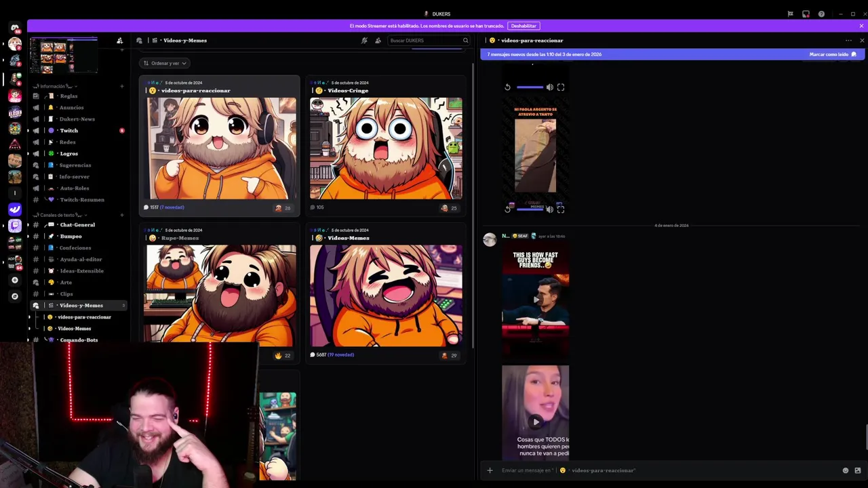Click the 22 reaction on Rupe-Memes post
This screenshot has width=868, height=488.
coord(283,355)
